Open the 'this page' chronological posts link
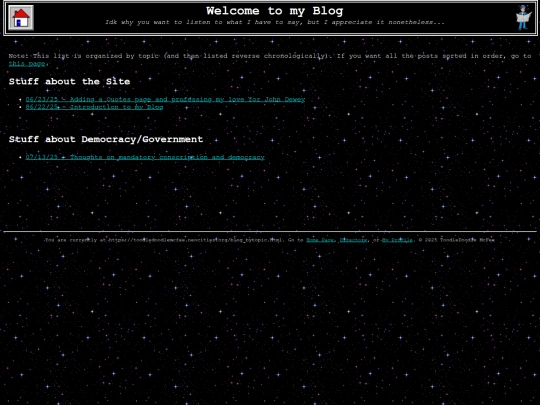 [27, 63]
